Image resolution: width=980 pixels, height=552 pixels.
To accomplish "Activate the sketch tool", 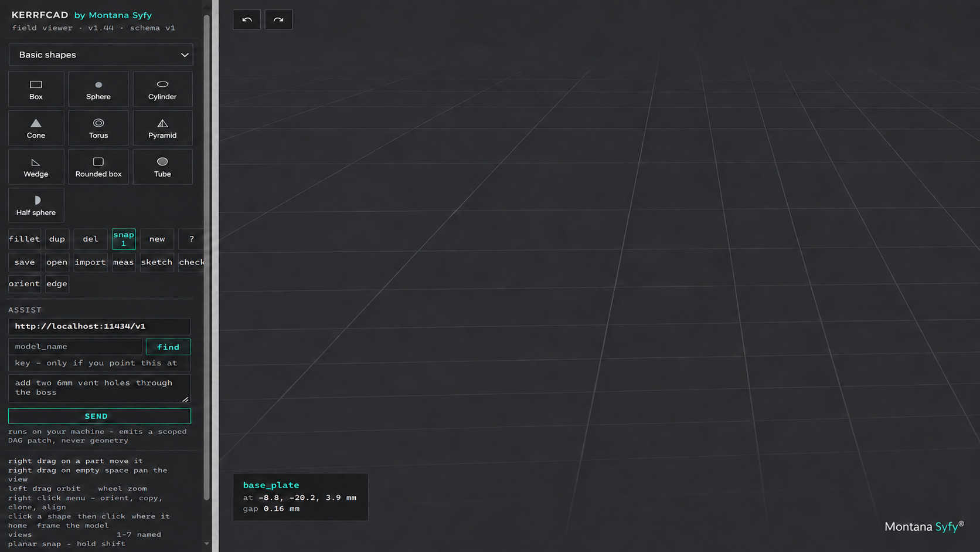I will pyautogui.click(x=157, y=262).
